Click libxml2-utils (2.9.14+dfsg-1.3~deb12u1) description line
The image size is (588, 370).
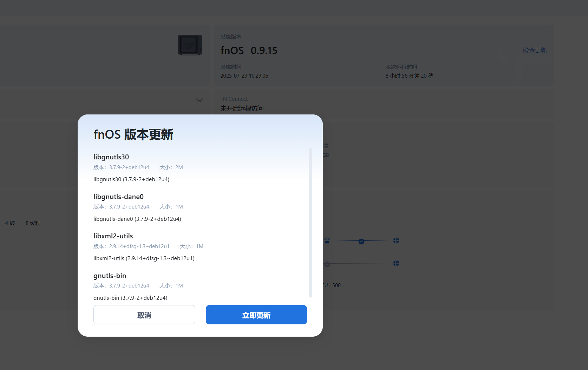click(x=144, y=258)
